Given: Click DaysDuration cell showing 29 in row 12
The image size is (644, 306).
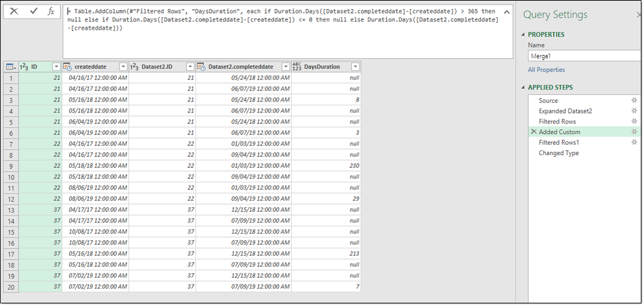Looking at the screenshot, I should 326,199.
